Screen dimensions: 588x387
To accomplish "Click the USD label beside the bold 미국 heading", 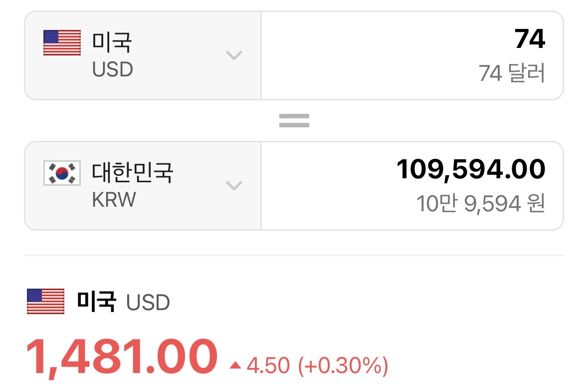I will (148, 303).
